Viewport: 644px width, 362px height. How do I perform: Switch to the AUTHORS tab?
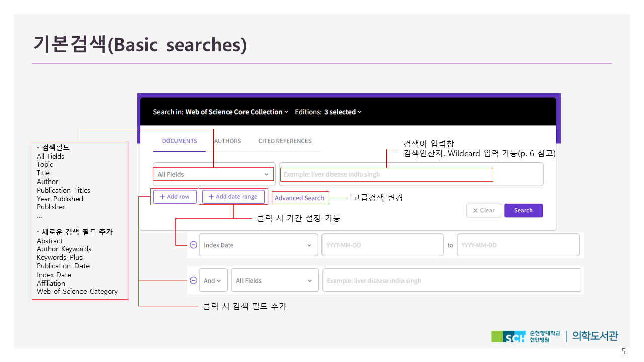pos(227,141)
